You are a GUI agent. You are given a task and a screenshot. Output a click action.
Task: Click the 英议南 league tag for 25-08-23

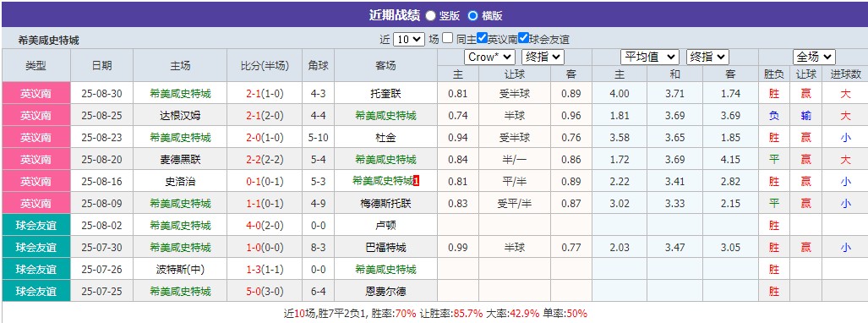36,137
